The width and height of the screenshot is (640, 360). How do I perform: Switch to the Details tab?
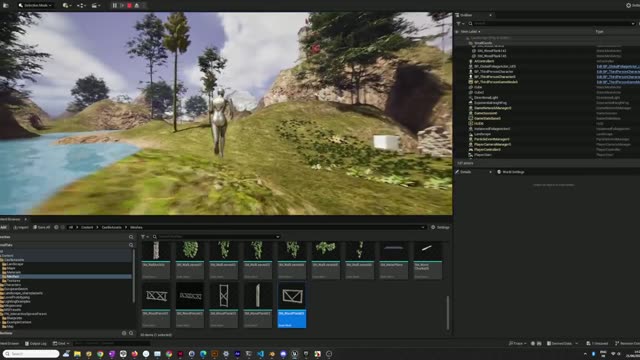point(466,172)
